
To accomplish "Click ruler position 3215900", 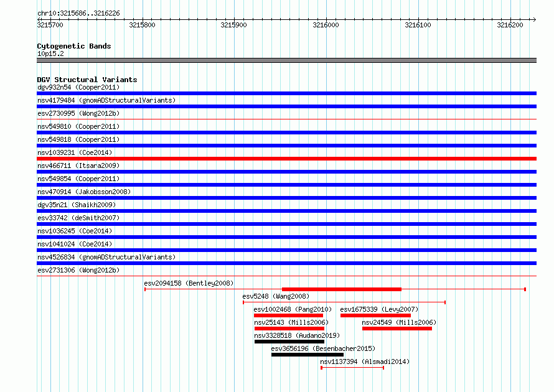I will pos(233,25).
